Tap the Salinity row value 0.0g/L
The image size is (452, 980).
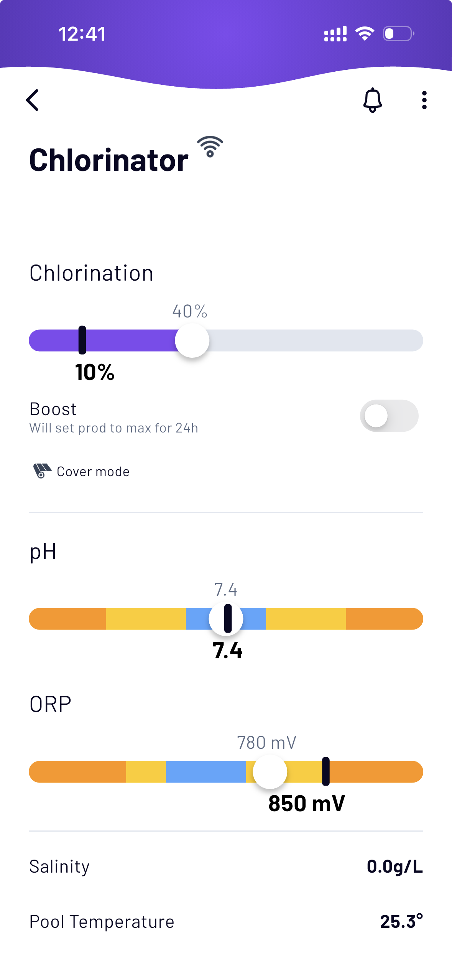click(x=394, y=867)
